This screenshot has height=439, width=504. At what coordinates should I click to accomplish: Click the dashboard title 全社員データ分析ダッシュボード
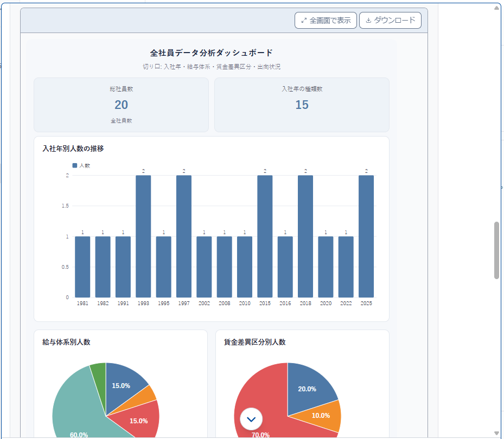212,53
